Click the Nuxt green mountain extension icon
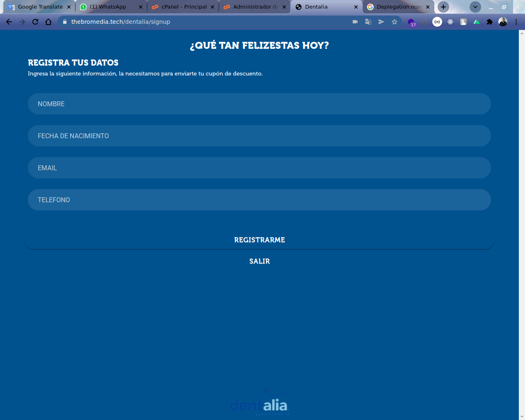This screenshot has height=420, width=525. 477,22
